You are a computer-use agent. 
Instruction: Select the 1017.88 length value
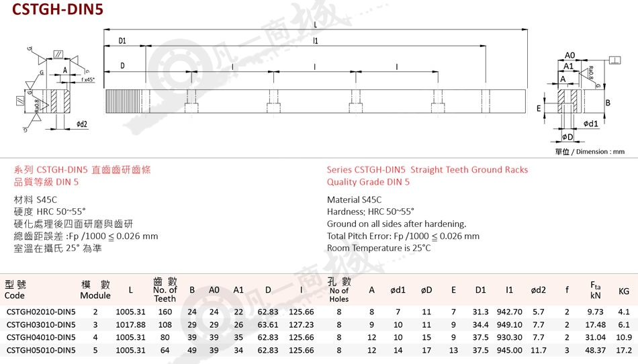(130, 325)
